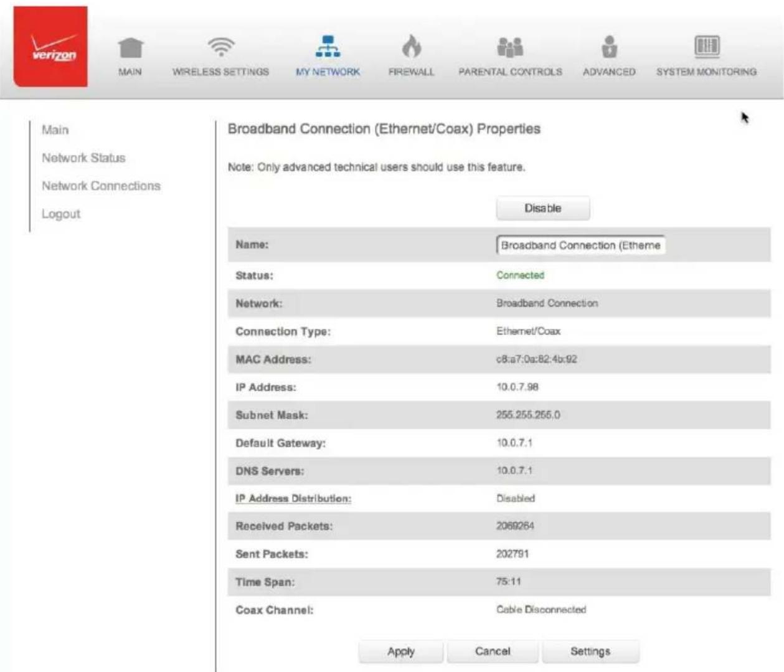Open the System Monitoring icon
The width and height of the screenshot is (784, 672).
pos(707,46)
